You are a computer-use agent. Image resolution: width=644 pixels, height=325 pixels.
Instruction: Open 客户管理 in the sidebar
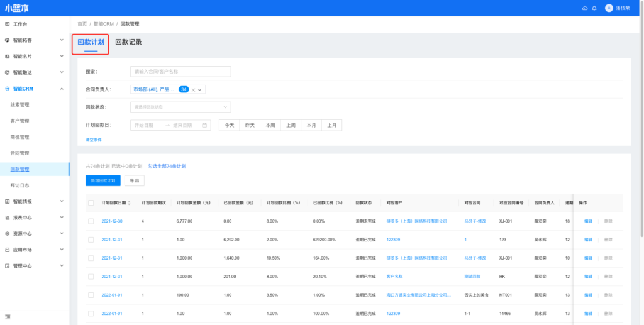[x=20, y=121]
